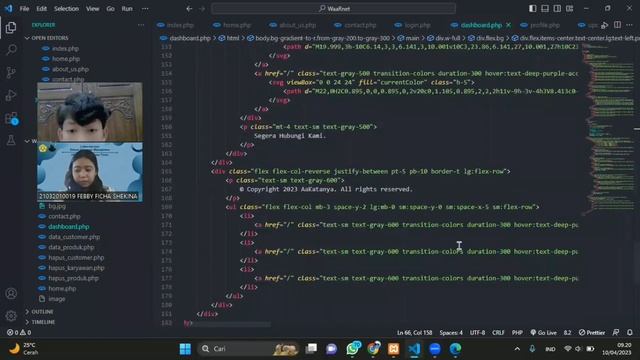The width and height of the screenshot is (640, 360).
Task: Open the Source Control view
Action: tap(11, 73)
